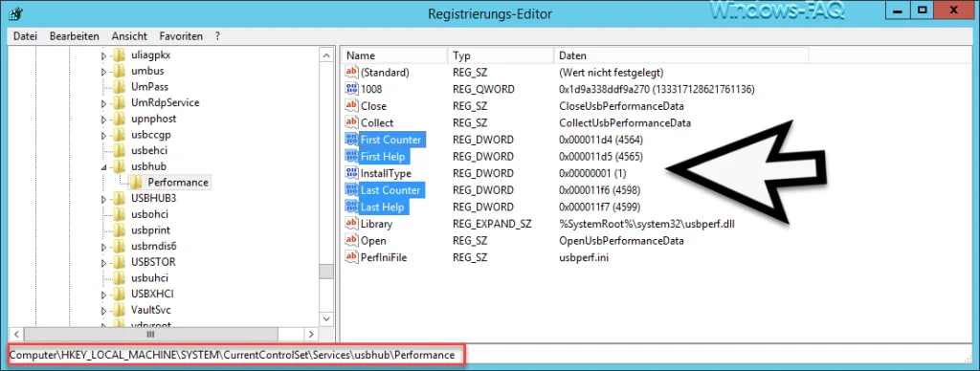The image size is (980, 371).
Task: Select the usbuhci tree key
Action: pos(150,278)
